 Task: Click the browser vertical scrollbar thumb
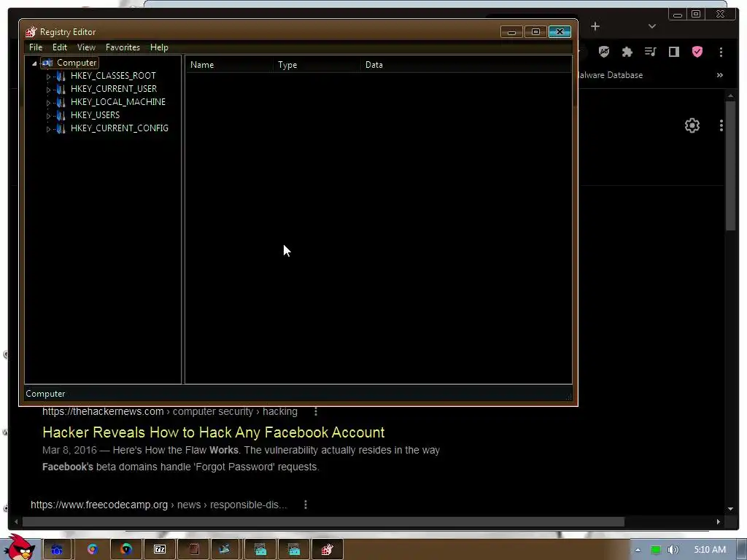point(731,166)
